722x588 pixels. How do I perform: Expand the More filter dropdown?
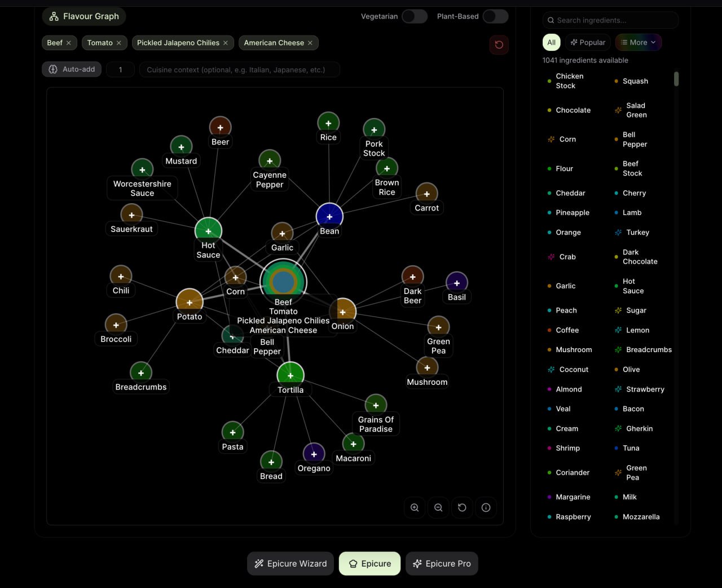click(x=638, y=42)
